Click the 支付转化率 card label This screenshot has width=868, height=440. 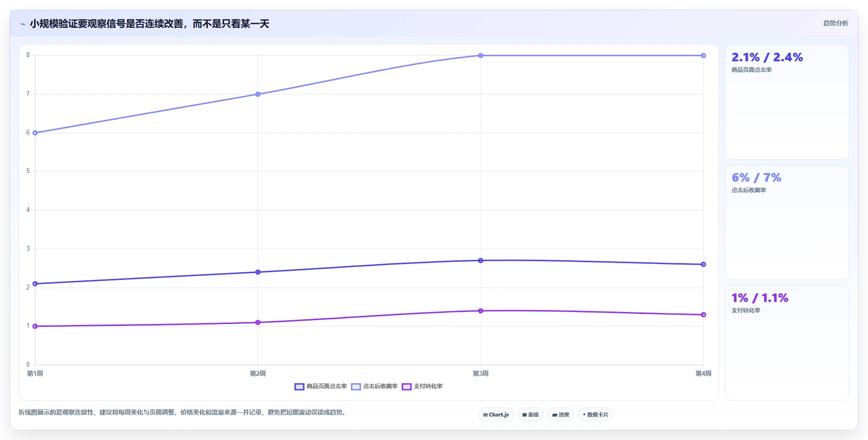click(x=746, y=311)
